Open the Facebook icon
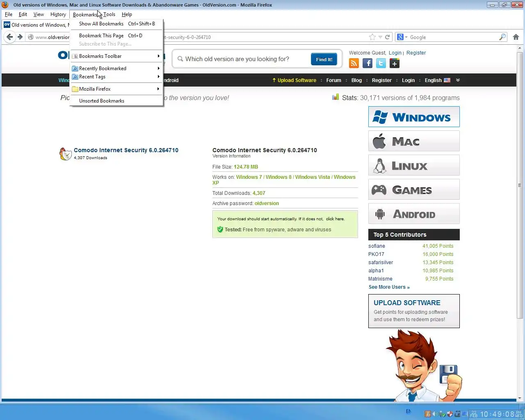This screenshot has height=420, width=525. coord(367,63)
